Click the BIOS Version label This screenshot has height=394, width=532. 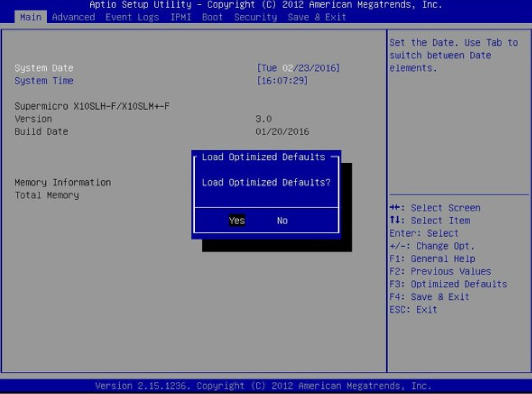coord(34,119)
